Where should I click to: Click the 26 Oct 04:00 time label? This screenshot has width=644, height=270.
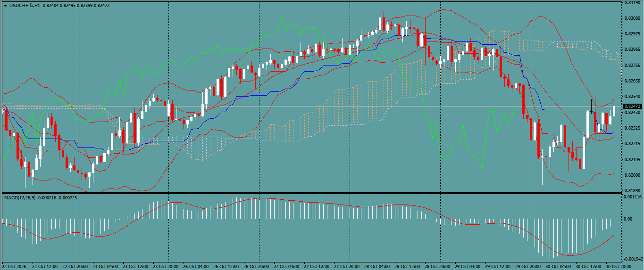(196, 267)
